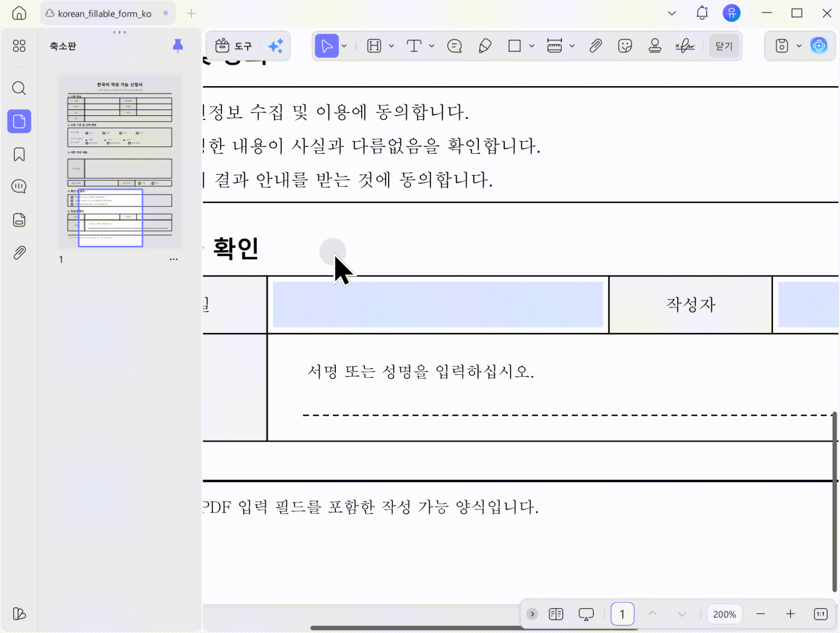Viewport: 840px width, 633px height.
Task: Select the eraser tool
Action: (485, 46)
